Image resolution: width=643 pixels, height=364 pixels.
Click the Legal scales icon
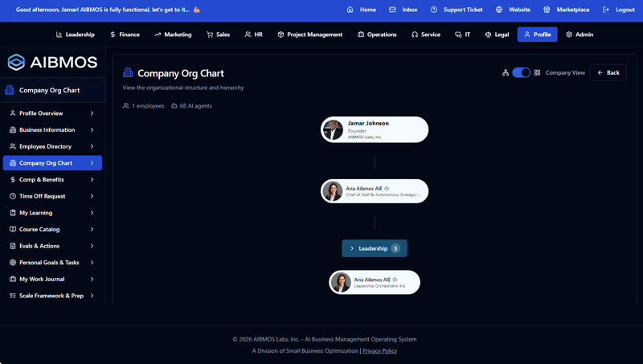[x=488, y=35]
